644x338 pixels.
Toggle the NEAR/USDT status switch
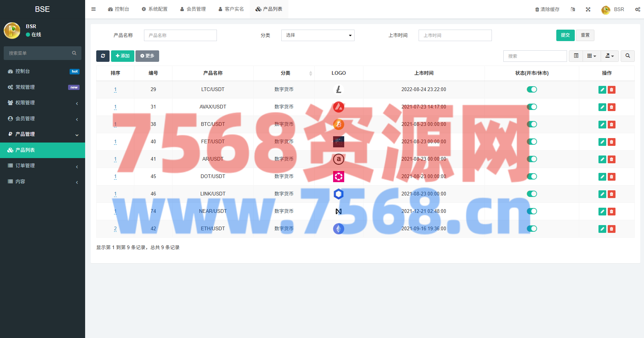pyautogui.click(x=532, y=211)
